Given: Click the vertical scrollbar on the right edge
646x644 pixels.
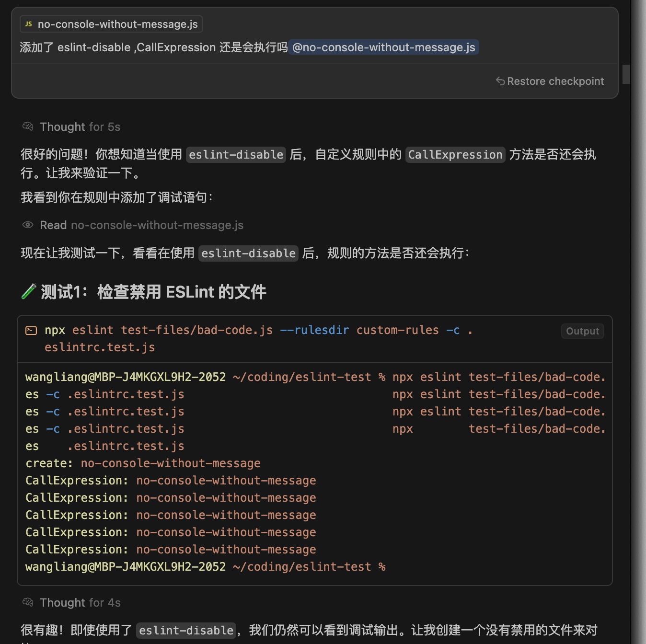Looking at the screenshot, I should click(x=626, y=74).
